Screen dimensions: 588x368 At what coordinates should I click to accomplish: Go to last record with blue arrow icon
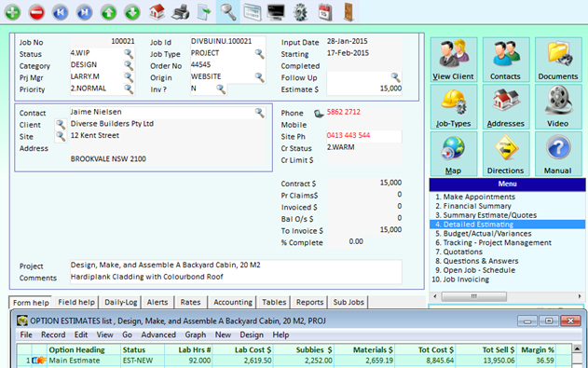pos(85,12)
